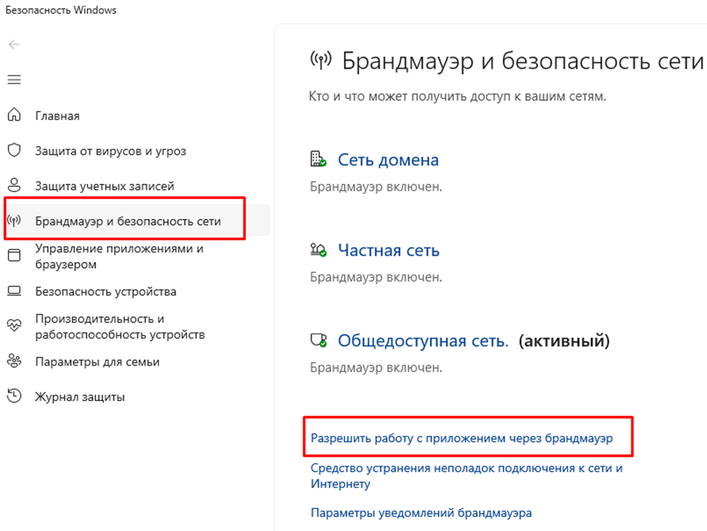
Task: Open Параметры уведомлений брандмауэра link
Action: 421,513
